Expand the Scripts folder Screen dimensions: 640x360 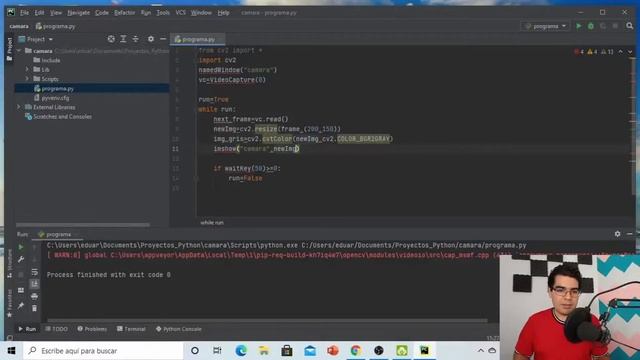[x=27, y=79]
